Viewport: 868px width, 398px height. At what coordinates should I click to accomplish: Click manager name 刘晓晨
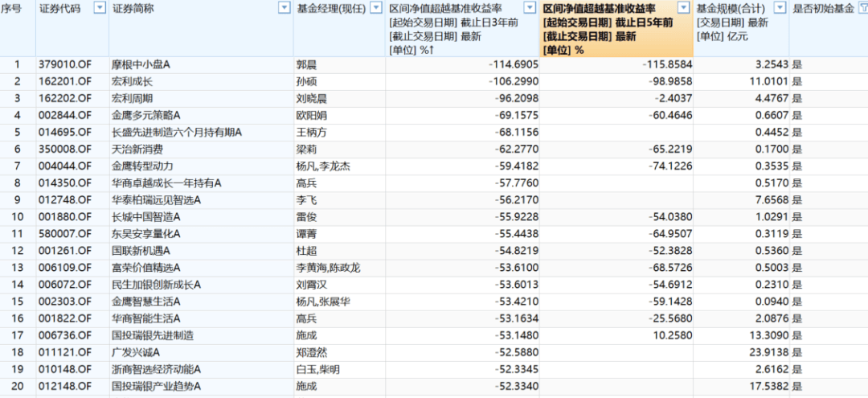point(310,99)
